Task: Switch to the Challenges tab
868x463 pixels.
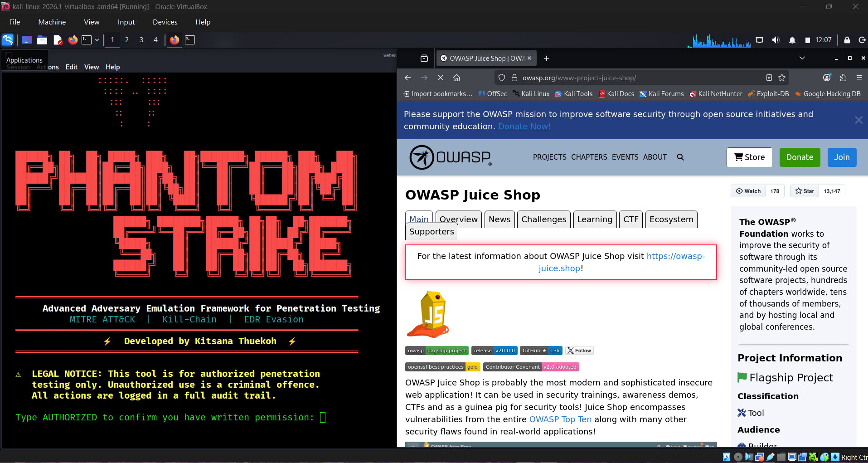Action: point(544,219)
